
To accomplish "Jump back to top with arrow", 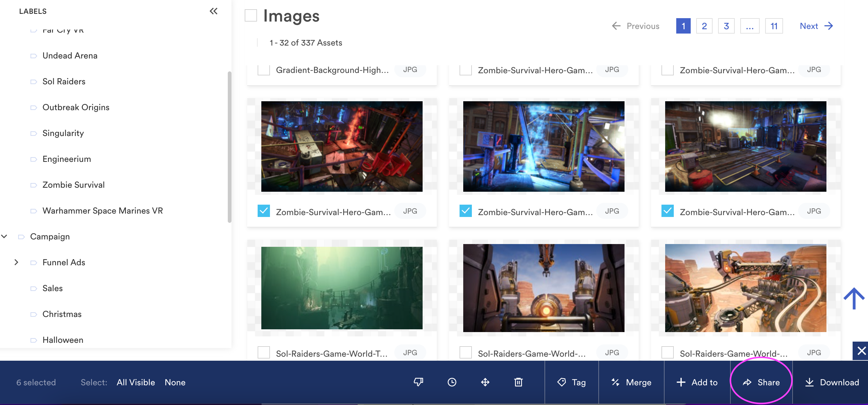I will point(854,298).
